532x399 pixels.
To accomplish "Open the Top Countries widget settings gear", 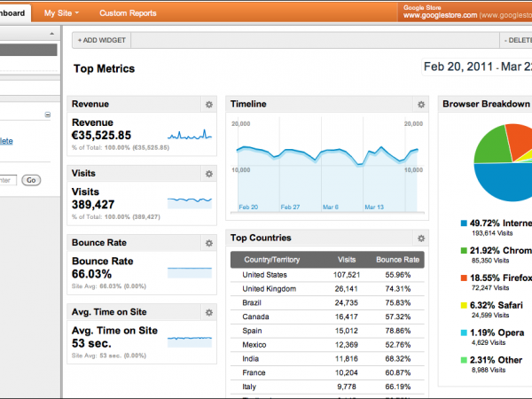I will pos(421,239).
